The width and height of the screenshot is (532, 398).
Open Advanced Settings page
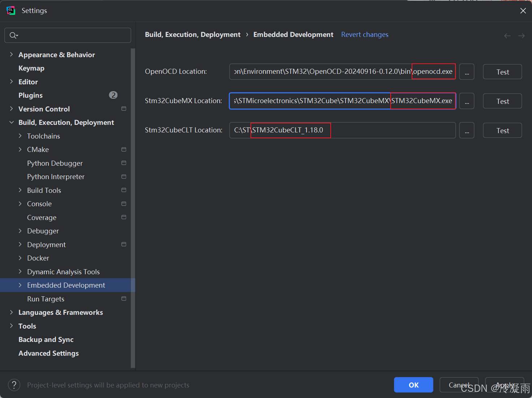[48, 353]
